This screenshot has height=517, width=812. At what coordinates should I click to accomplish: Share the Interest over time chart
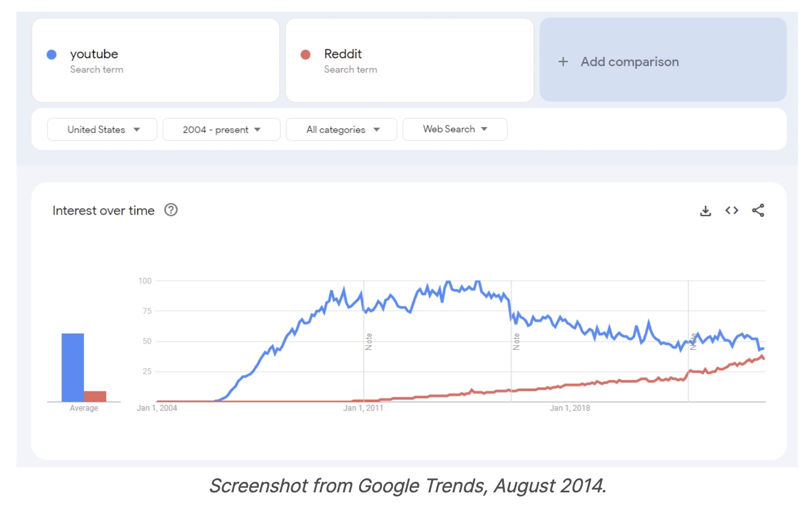click(758, 210)
